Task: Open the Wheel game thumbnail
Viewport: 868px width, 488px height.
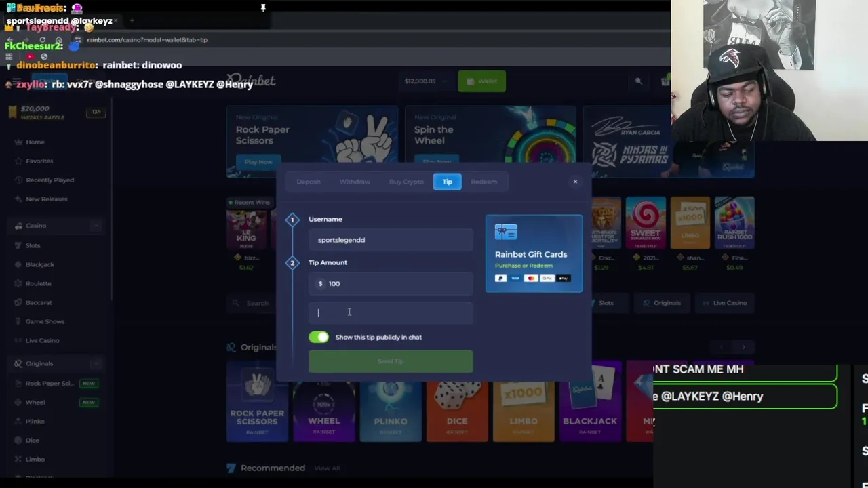Action: pos(324,401)
